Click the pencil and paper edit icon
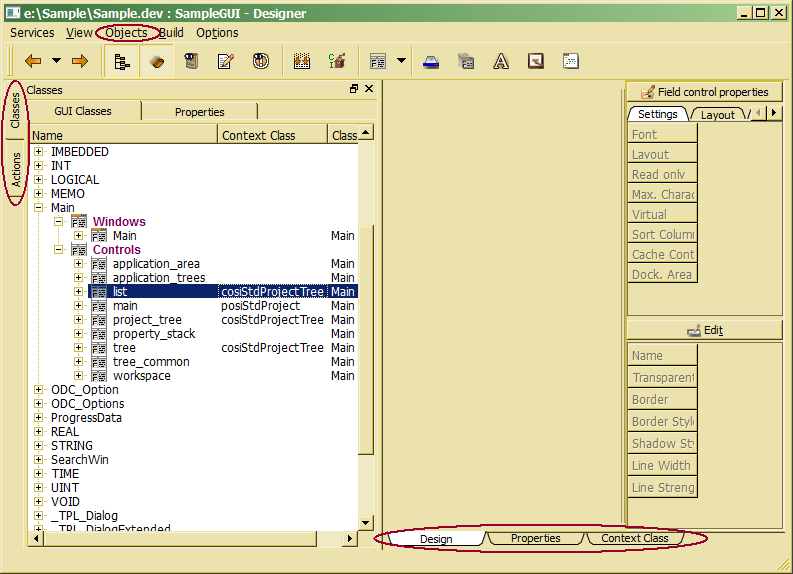 pos(225,61)
